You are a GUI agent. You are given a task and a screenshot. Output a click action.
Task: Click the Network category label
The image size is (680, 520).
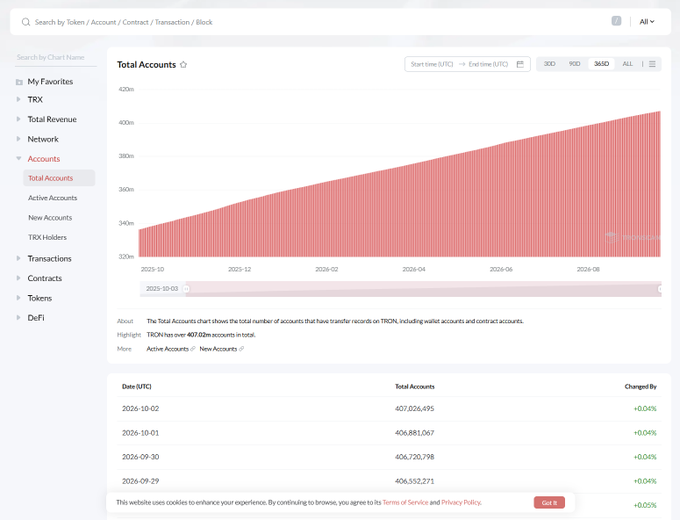(x=43, y=139)
